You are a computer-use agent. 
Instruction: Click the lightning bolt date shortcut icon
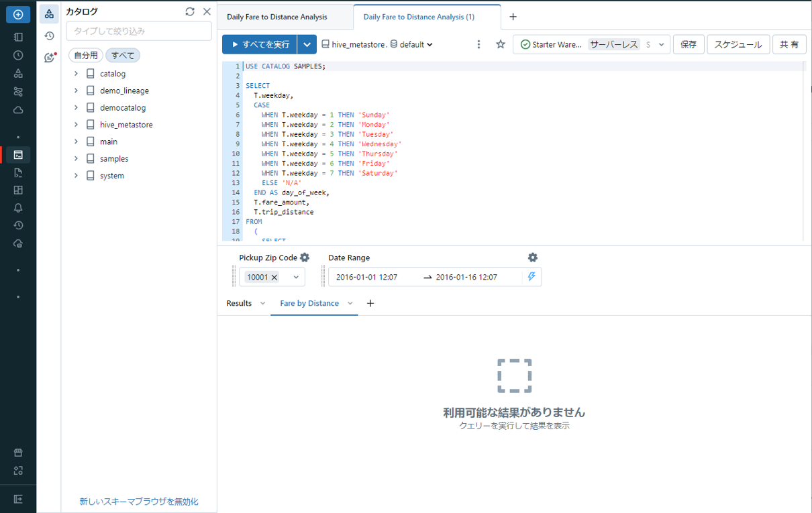coord(531,277)
